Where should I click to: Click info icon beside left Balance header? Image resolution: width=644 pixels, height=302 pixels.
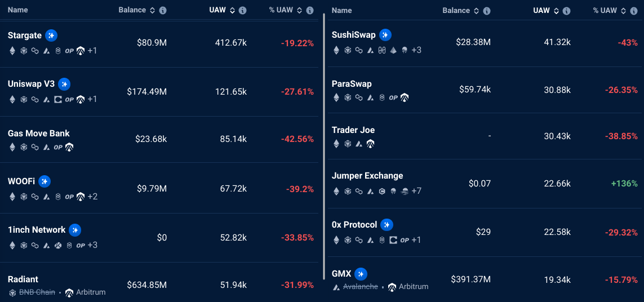point(163,11)
